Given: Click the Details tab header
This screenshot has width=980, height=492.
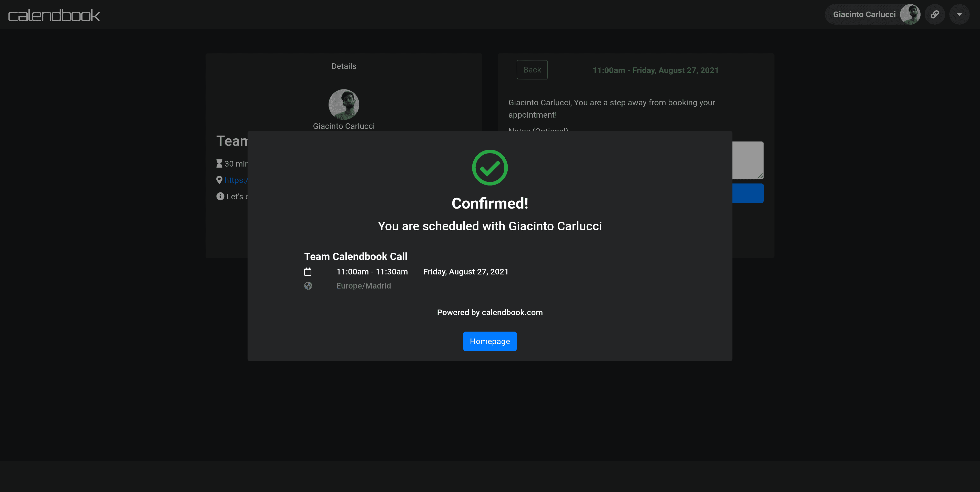Looking at the screenshot, I should pos(343,66).
